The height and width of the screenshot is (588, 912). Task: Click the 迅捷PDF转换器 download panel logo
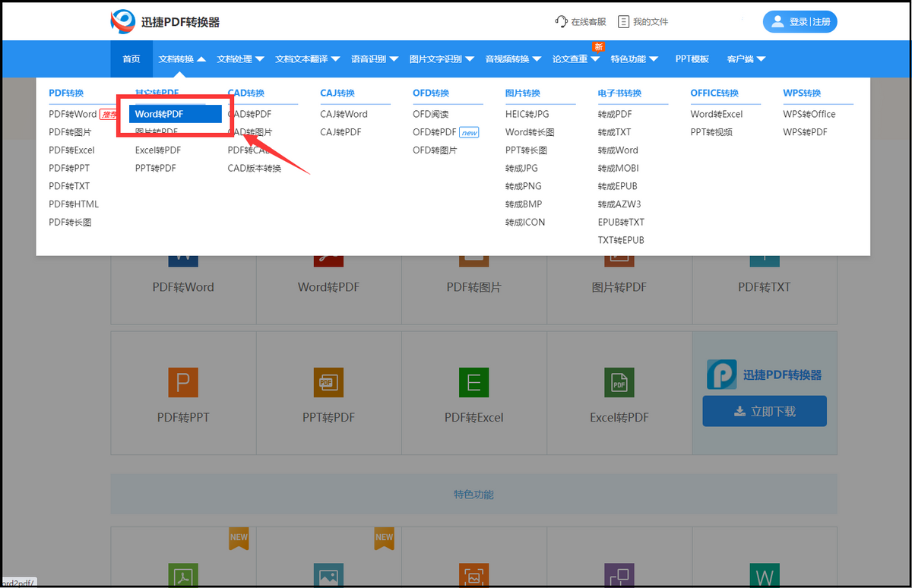coord(720,375)
